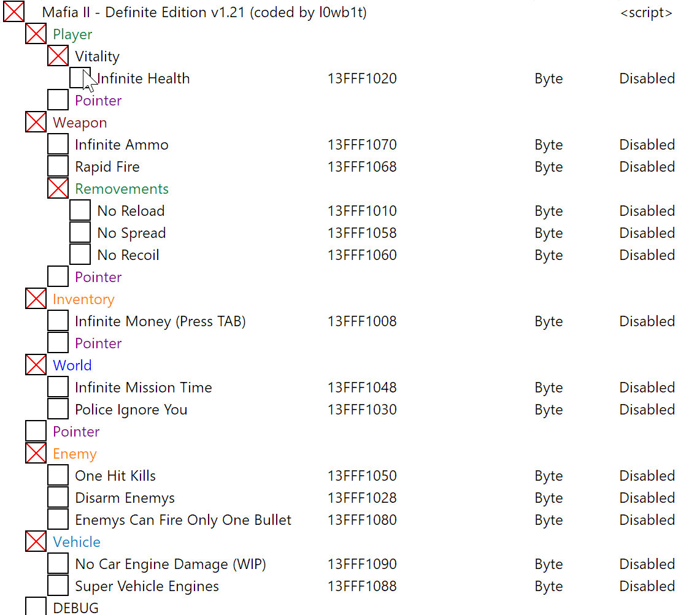The width and height of the screenshot is (700, 615).
Task: Select the No Car Engine Damage (WIP) entry
Action: point(171,564)
